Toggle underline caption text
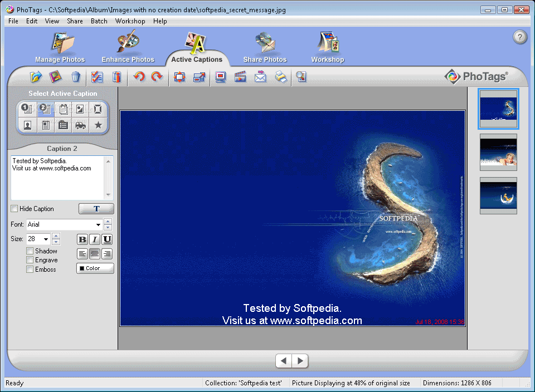 tap(107, 239)
